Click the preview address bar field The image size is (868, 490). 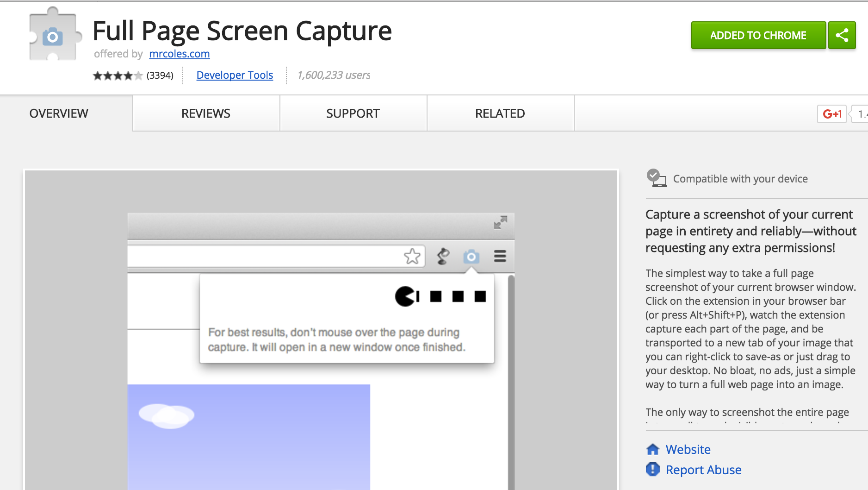(x=276, y=256)
